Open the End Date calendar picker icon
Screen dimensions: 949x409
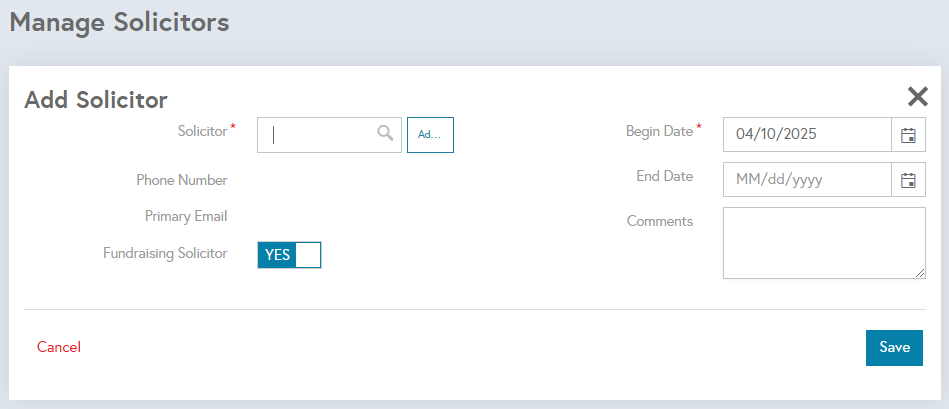pos(908,180)
